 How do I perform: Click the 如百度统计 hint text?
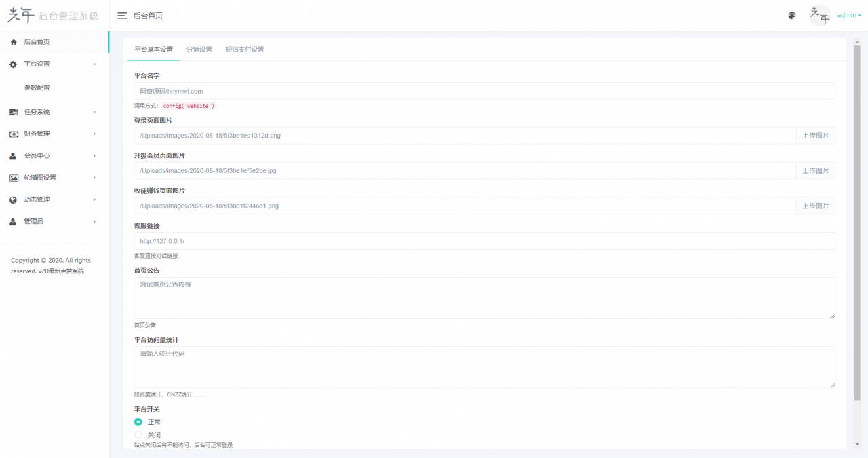[169, 394]
